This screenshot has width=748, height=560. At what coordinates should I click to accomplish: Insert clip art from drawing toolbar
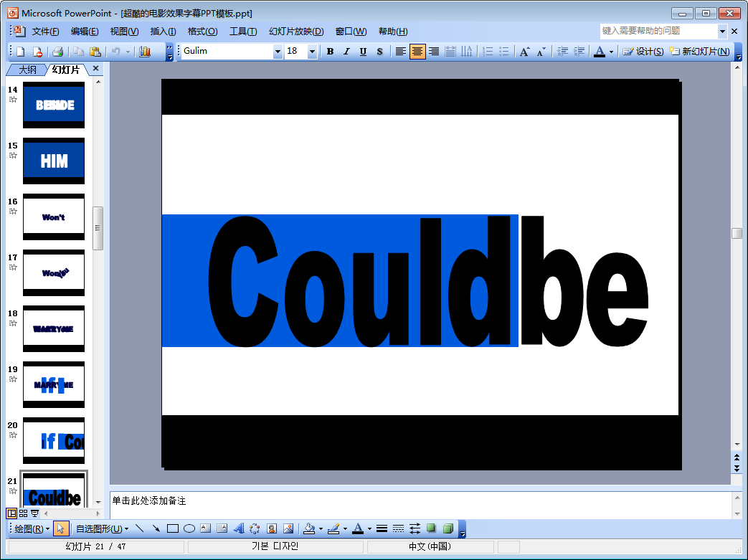271,528
